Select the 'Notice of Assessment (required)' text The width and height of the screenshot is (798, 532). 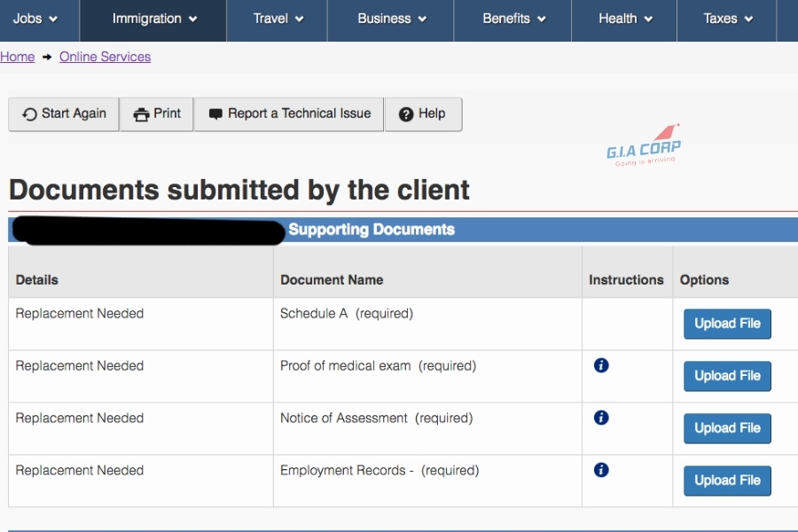tap(377, 418)
